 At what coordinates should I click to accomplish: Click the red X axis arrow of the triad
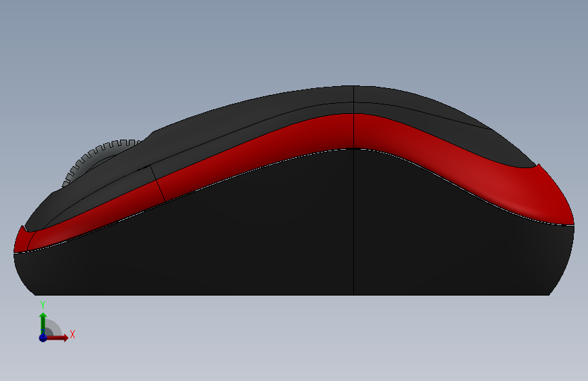[x=56, y=338]
